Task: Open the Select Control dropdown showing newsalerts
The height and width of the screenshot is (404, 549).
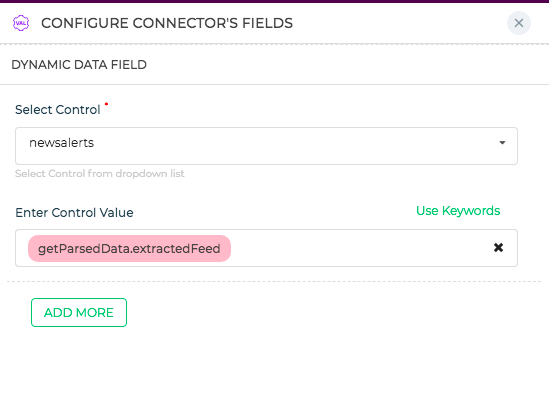Action: coord(266,146)
